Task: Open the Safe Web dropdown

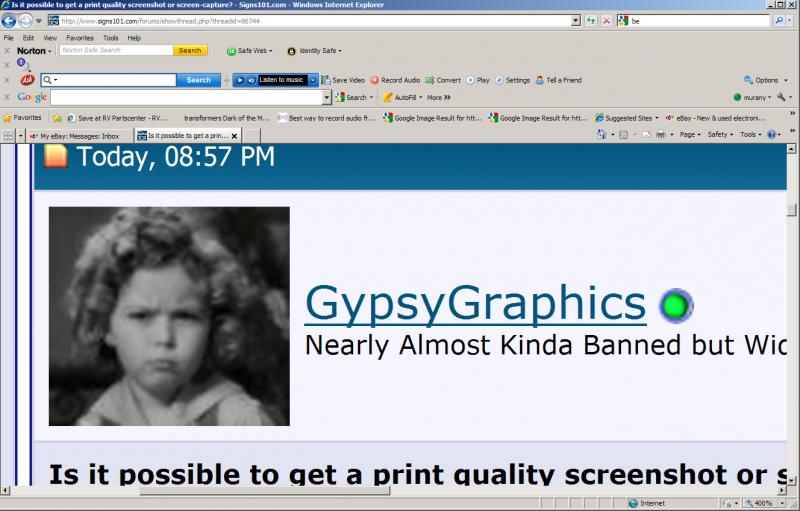Action: 249,51
